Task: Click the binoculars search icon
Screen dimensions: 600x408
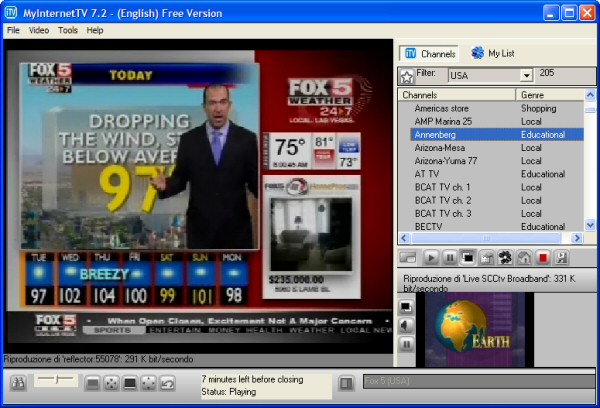Action: tap(18, 383)
